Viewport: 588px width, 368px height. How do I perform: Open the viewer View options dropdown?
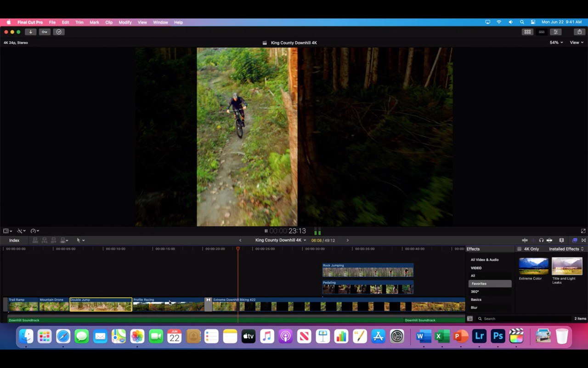(577, 42)
